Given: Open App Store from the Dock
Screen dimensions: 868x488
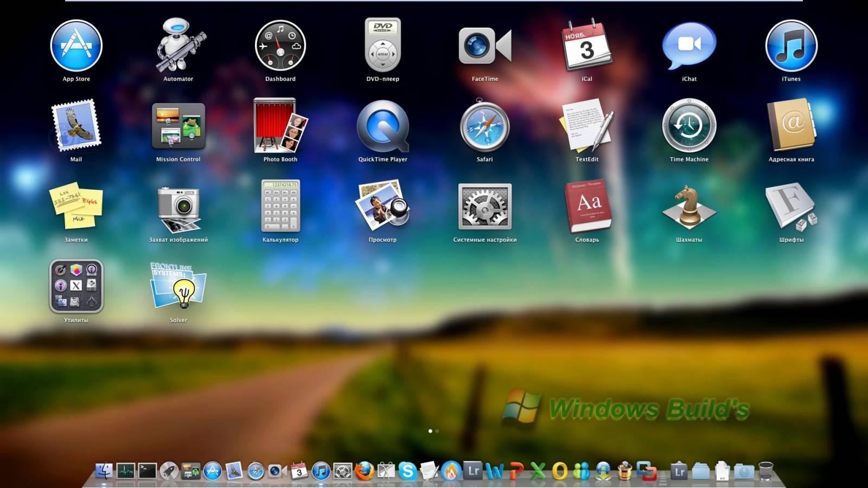Looking at the screenshot, I should point(212,471).
